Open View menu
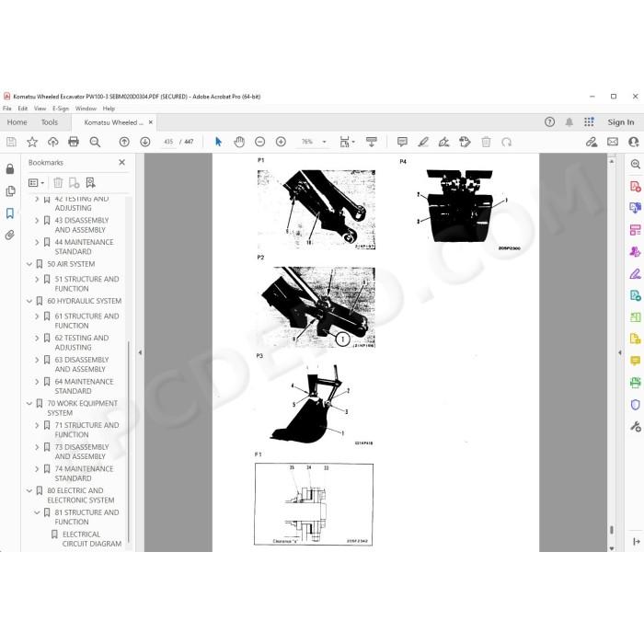The width and height of the screenshot is (644, 644). coord(40,109)
